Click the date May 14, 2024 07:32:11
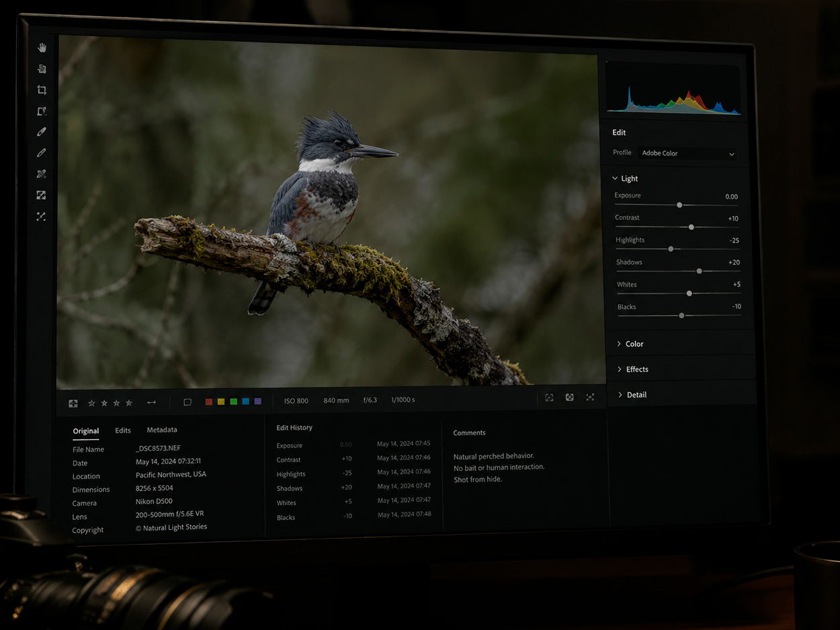Viewport: 840px width, 630px height. coord(168,461)
